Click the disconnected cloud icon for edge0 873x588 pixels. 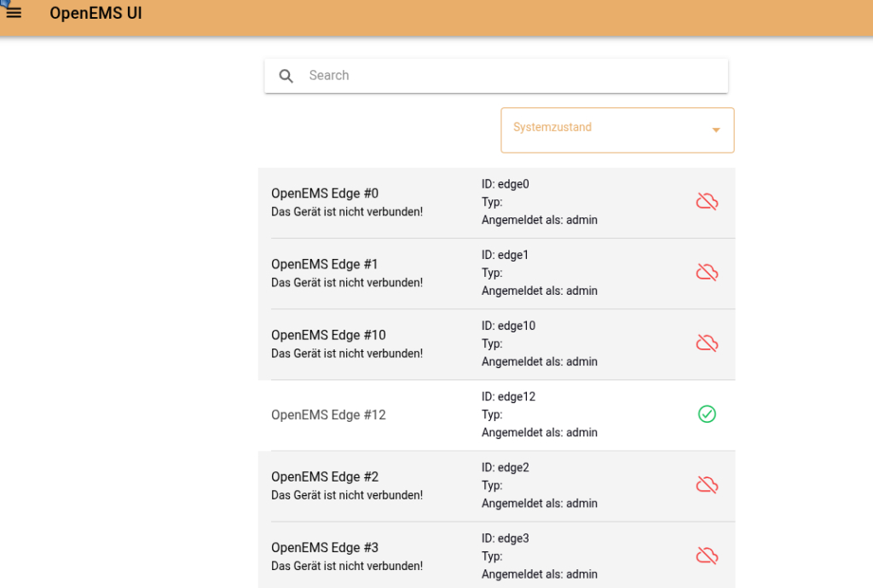tap(707, 202)
